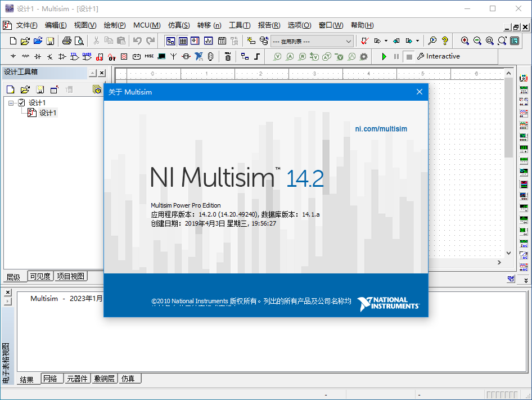Switch to the 网络 tab
Viewport: 532px width, 400px height.
51,379
